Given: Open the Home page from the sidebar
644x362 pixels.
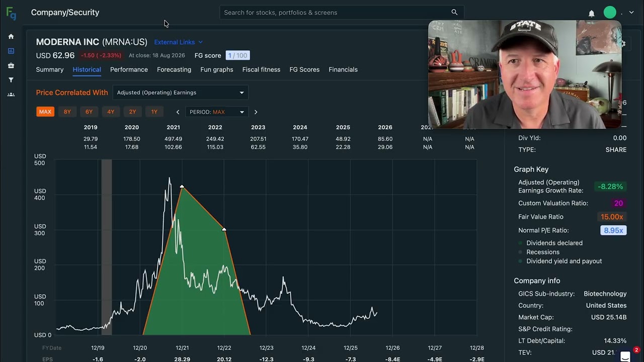Looking at the screenshot, I should (11, 37).
